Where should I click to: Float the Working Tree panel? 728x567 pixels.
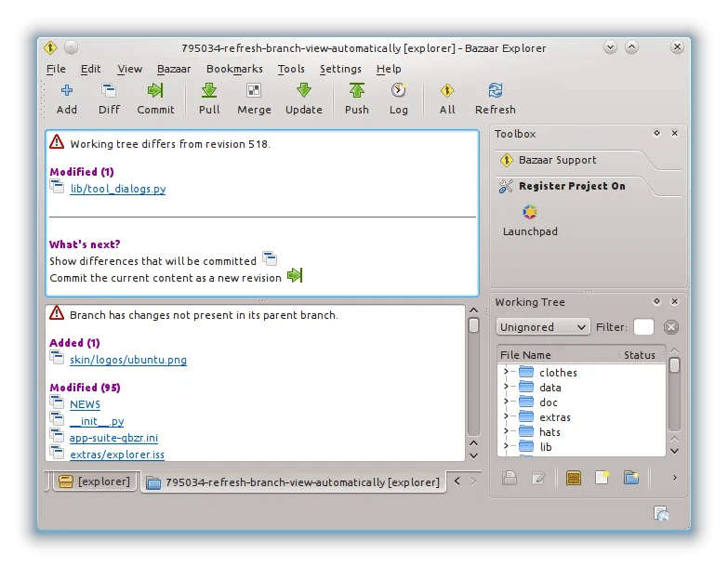point(656,301)
